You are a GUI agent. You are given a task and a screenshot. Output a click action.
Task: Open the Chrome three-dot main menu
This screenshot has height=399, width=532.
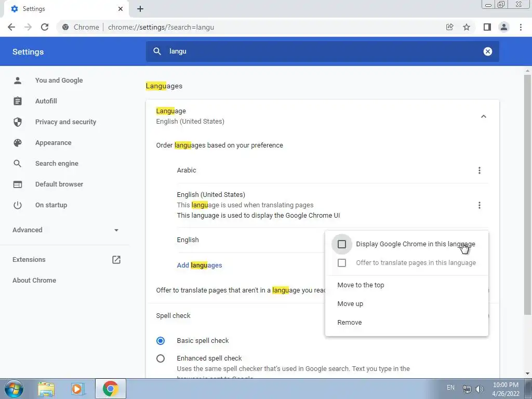tap(521, 27)
